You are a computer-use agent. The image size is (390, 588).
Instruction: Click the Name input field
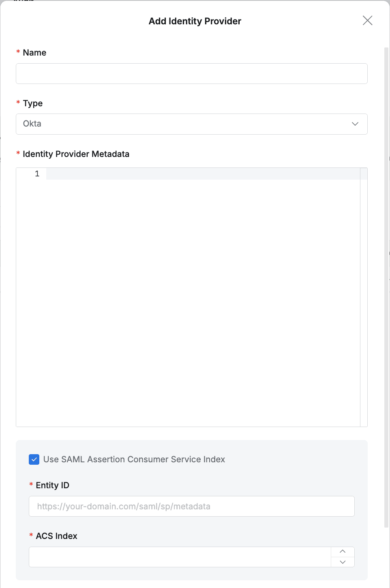coord(191,74)
